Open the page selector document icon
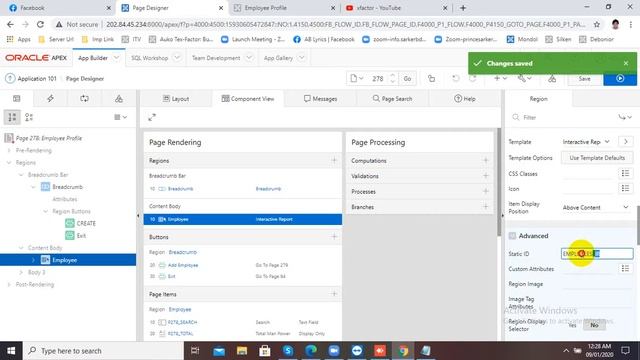640x360 pixels. (356, 78)
